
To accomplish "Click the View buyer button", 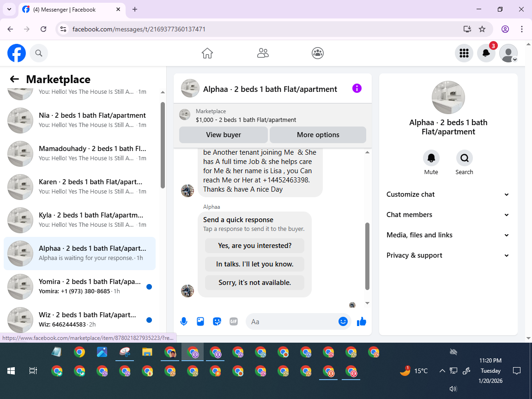I will tap(223, 135).
